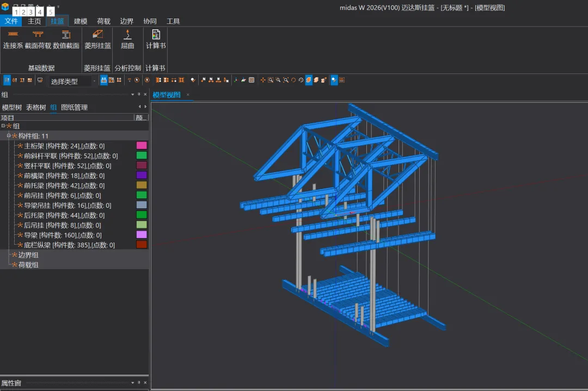This screenshot has width=588, height=391.
Task: Pin the 属性窗 panel with its pushpin
Action: [139, 382]
